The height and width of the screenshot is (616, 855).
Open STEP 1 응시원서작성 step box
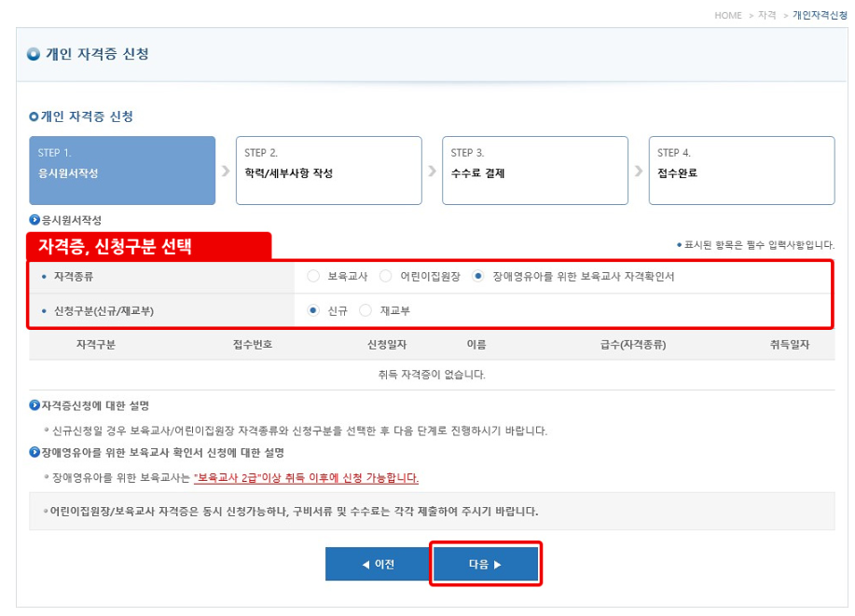[x=122, y=171]
